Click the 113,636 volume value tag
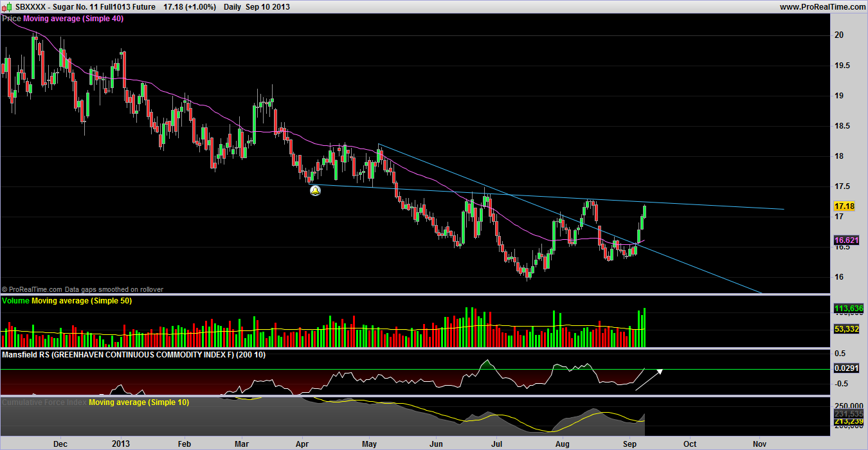 click(848, 309)
